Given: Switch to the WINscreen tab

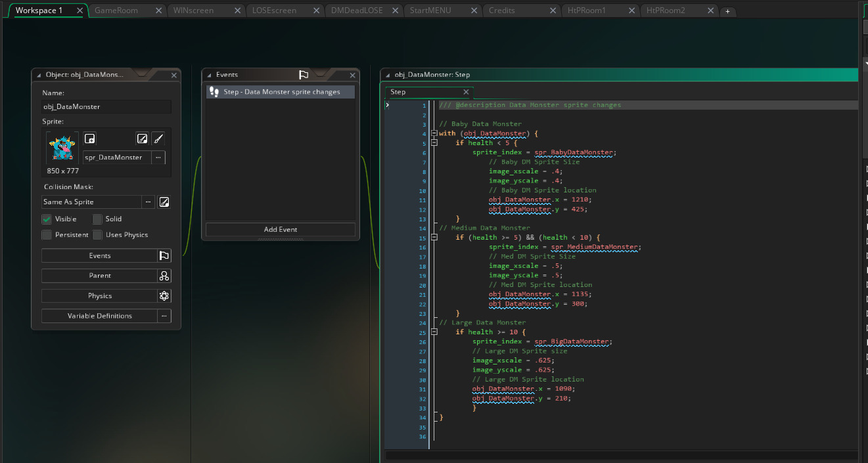Looking at the screenshot, I should pos(194,11).
